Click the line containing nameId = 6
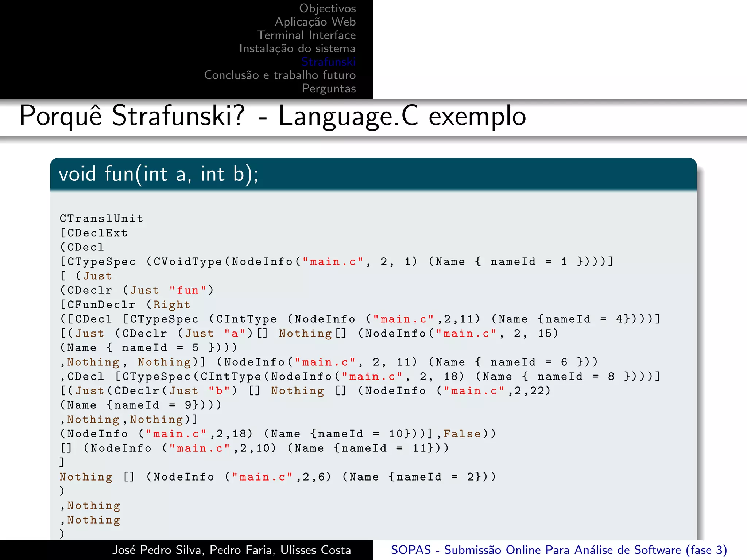The width and height of the screenshot is (747, 560). click(x=329, y=362)
